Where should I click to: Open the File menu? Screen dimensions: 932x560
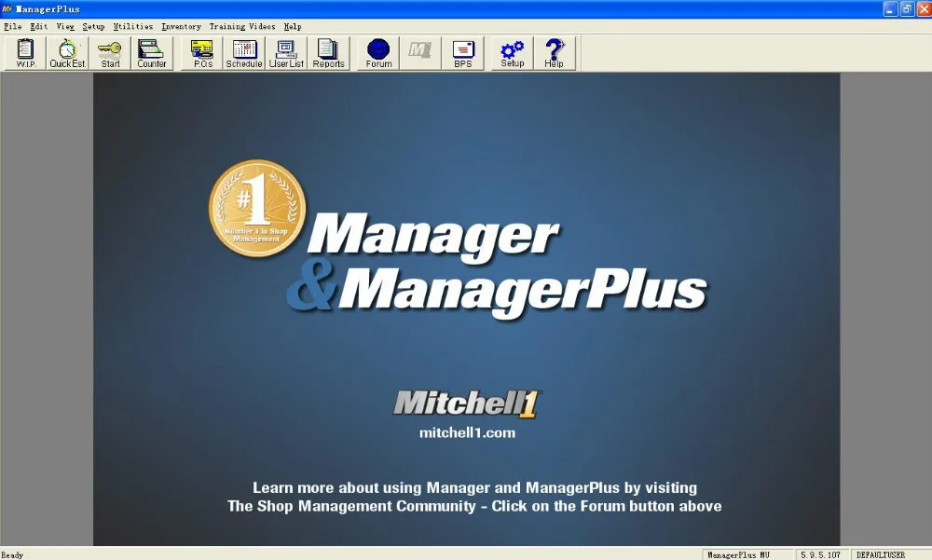(12, 27)
